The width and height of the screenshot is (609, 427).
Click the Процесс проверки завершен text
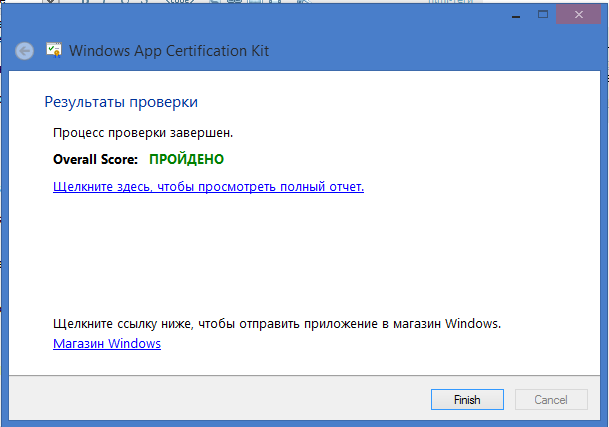143,133
